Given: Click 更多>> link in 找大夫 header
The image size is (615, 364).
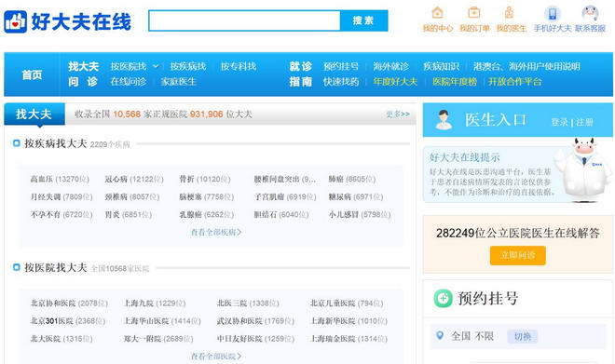Looking at the screenshot, I should coord(398,114).
